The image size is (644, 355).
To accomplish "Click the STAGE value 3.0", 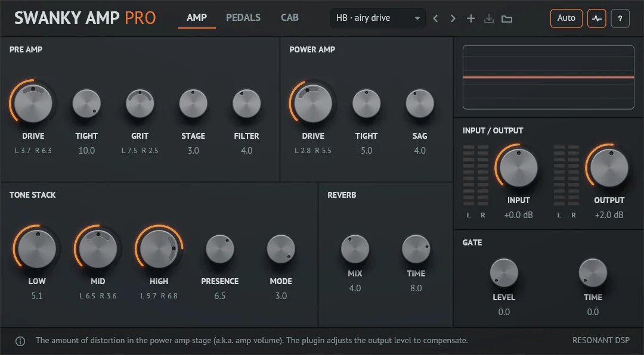I will click(x=193, y=151).
